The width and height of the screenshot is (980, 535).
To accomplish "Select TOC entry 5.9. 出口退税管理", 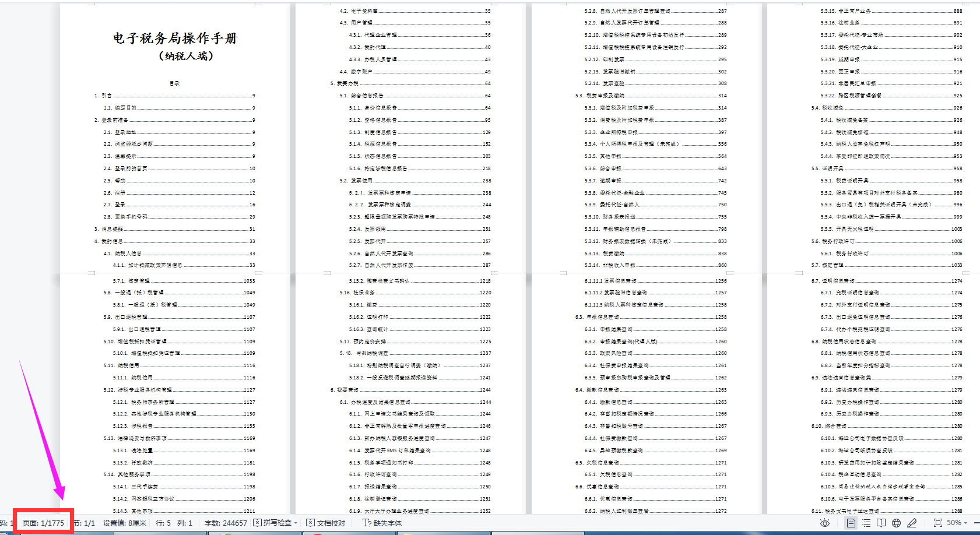I will coord(179,317).
